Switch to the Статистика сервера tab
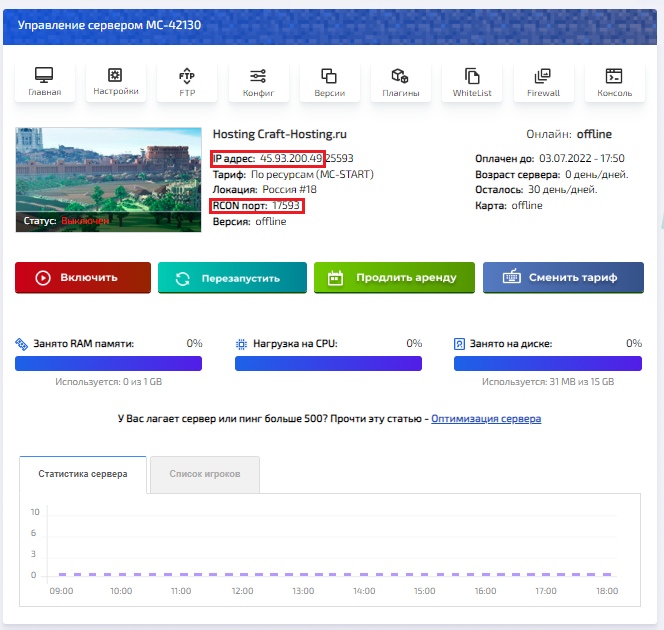The width and height of the screenshot is (664, 630). 83,474
